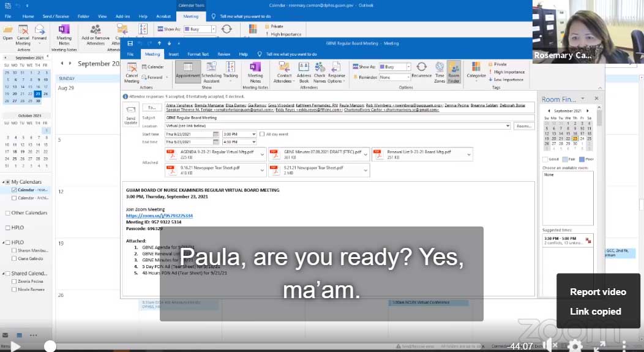The image size is (644, 352).
Task: Open the Reminder dropdown
Action: click(408, 77)
